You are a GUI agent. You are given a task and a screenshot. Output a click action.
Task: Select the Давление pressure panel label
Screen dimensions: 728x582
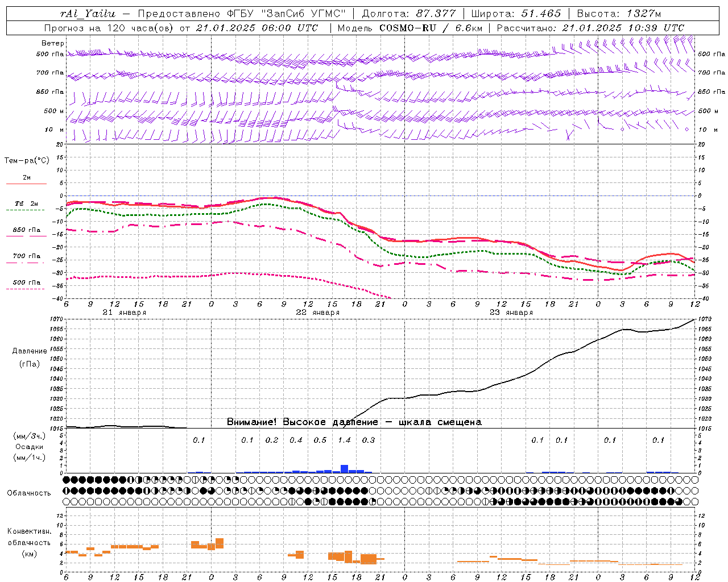tap(30, 351)
